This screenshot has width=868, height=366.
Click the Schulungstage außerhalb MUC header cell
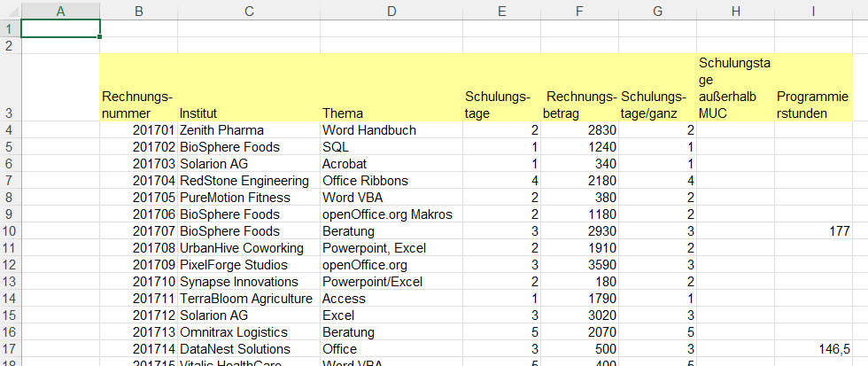(733, 88)
